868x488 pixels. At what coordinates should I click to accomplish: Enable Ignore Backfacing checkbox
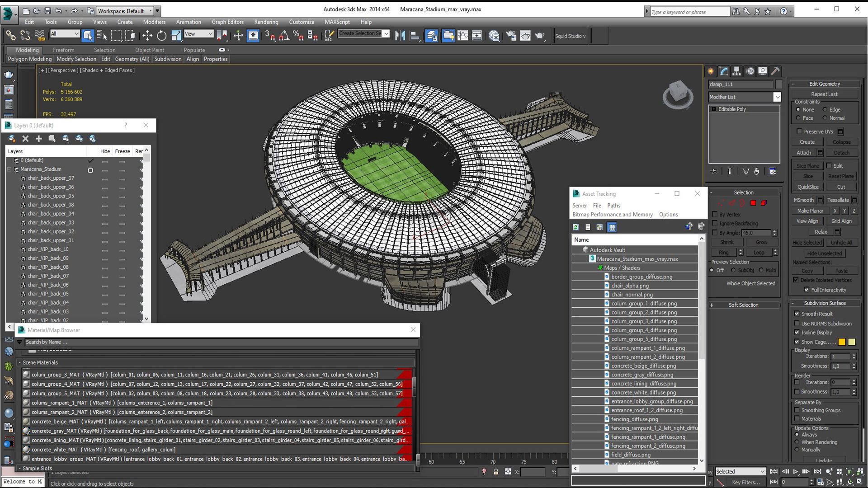(715, 223)
